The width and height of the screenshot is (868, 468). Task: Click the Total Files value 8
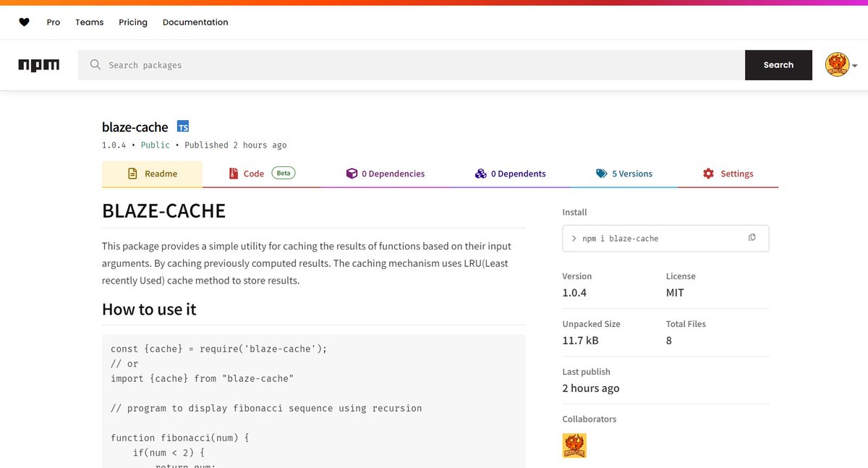tap(669, 341)
